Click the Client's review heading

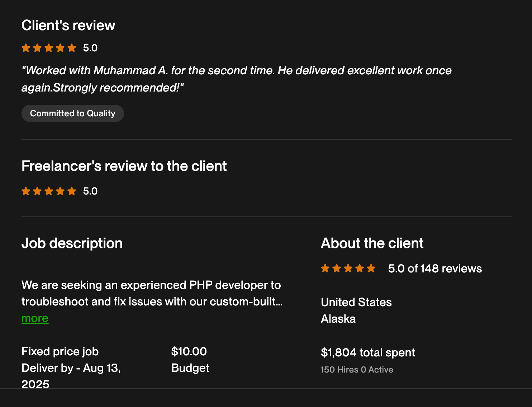pos(68,25)
